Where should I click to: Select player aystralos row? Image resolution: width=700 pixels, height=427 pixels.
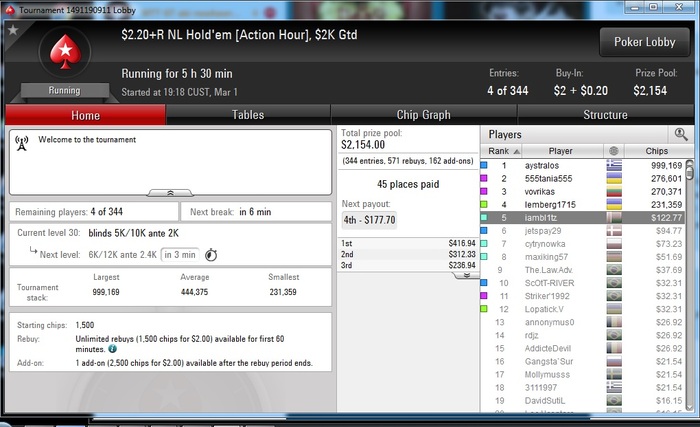583,165
